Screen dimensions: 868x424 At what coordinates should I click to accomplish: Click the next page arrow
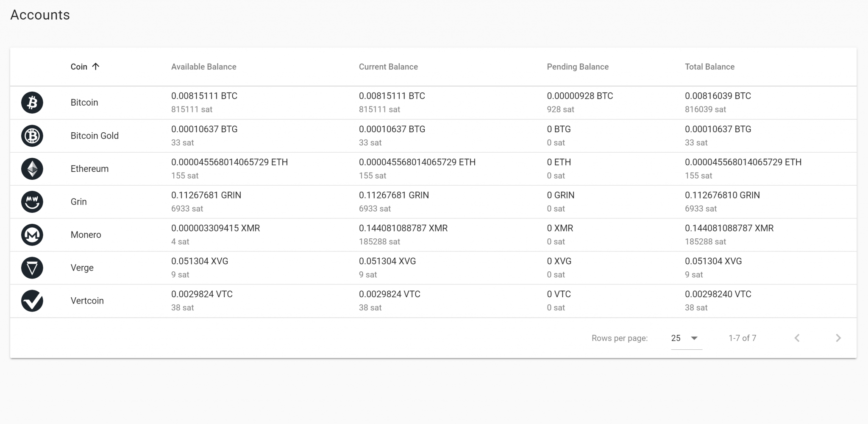838,338
